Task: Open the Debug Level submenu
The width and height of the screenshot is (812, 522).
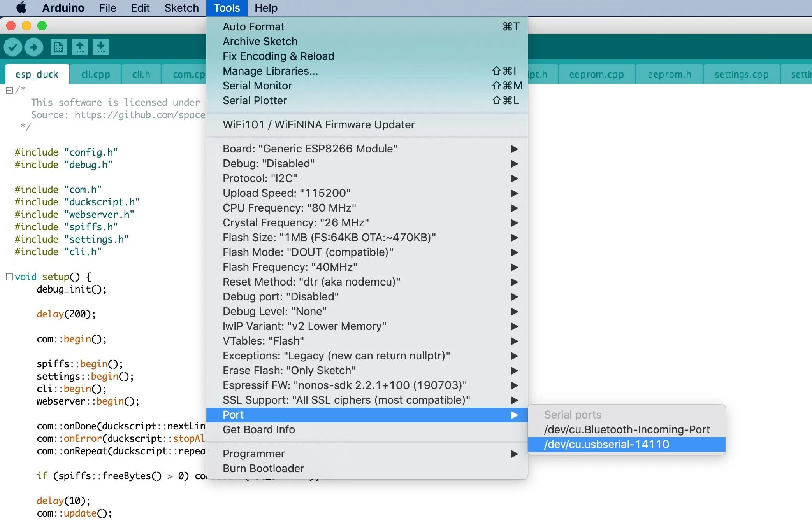Action: [367, 312]
